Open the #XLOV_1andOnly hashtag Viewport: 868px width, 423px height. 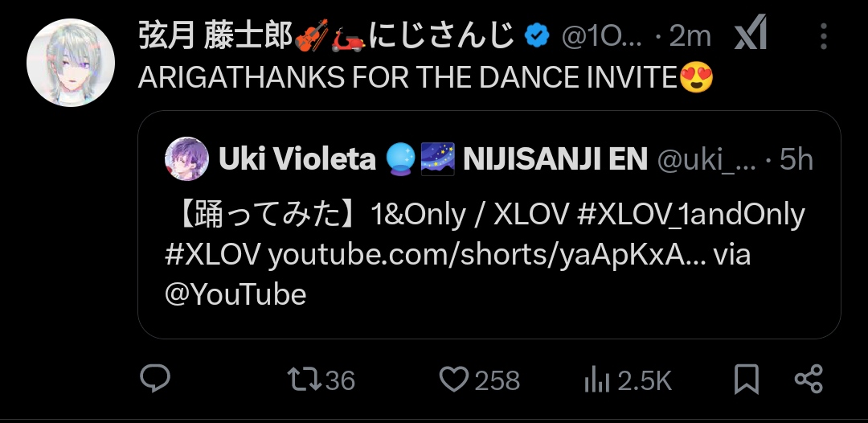690,215
